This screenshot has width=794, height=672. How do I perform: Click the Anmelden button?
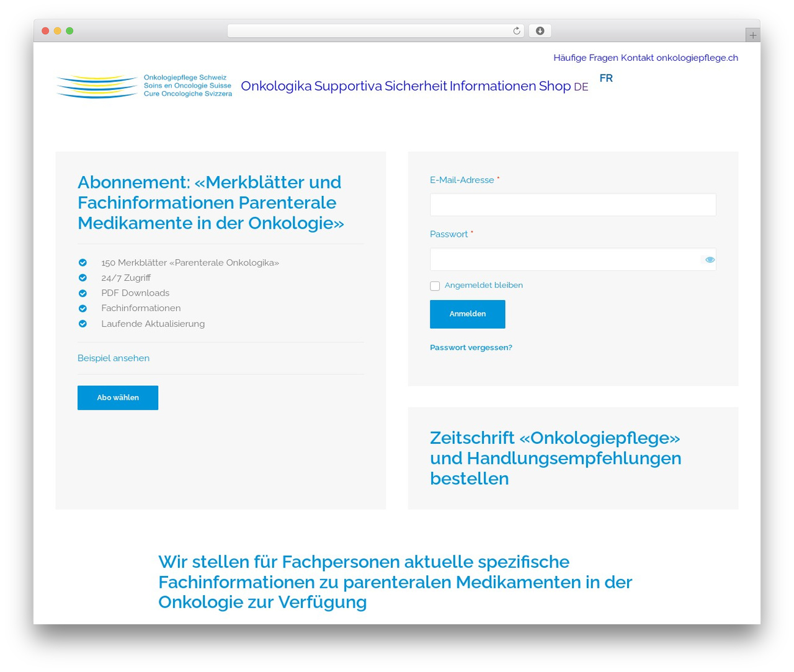click(x=468, y=314)
